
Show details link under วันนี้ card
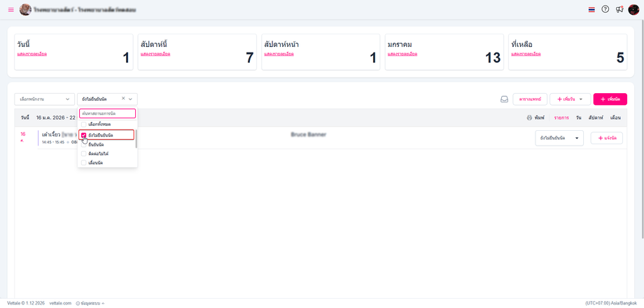tap(32, 54)
